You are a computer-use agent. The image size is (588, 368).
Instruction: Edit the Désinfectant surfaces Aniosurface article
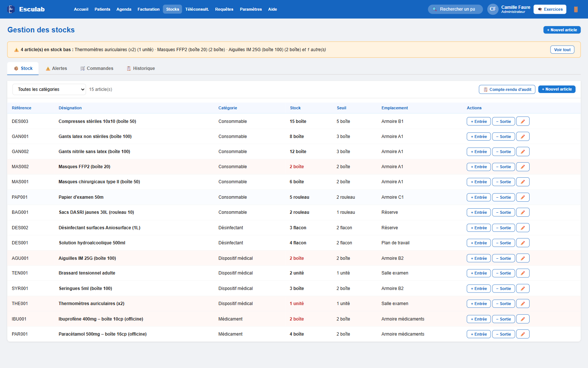point(523,228)
